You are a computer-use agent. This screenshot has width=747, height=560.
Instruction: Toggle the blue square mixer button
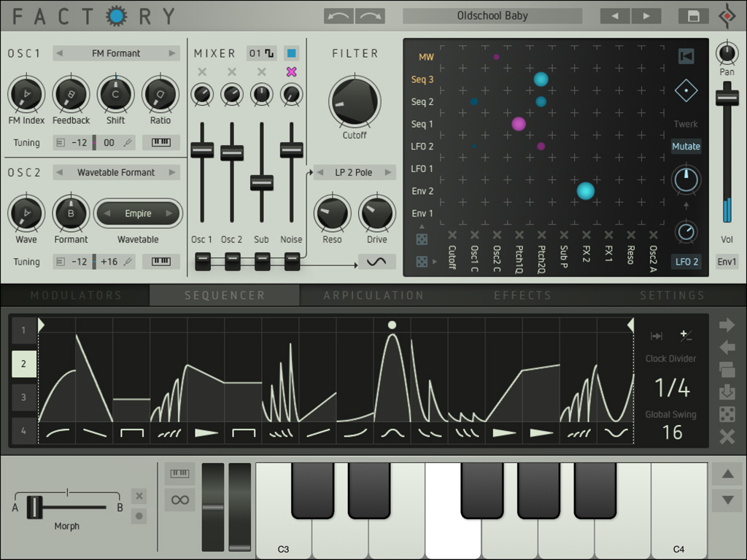[292, 53]
